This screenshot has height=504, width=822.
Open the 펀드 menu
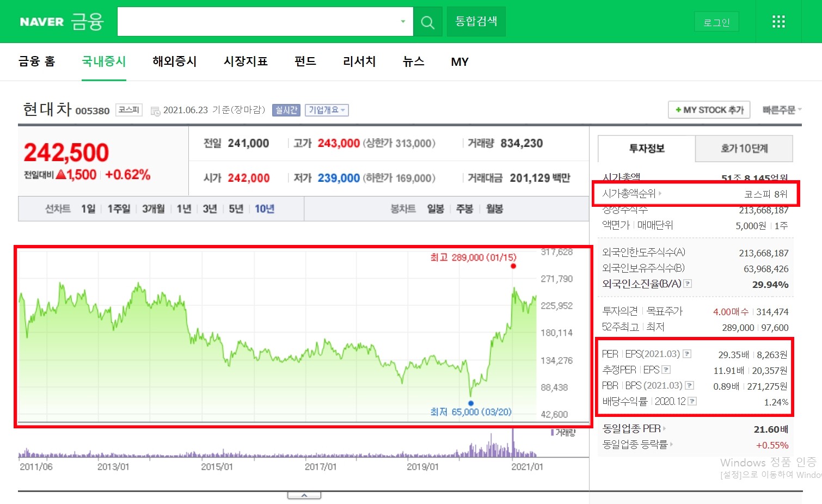tap(305, 62)
